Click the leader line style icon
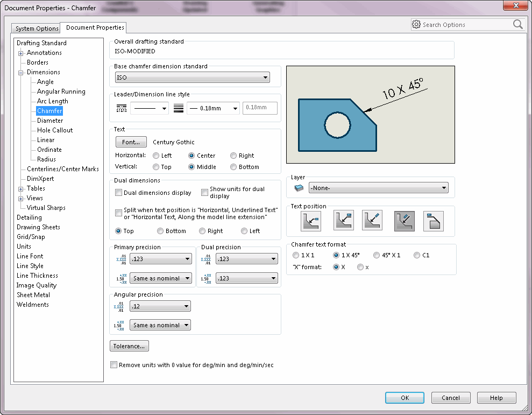 click(122, 108)
